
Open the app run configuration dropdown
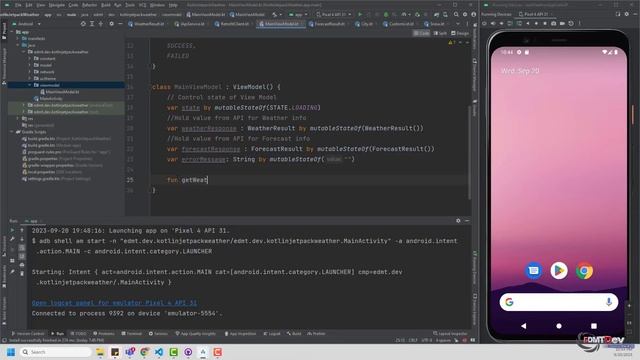tap(298, 14)
